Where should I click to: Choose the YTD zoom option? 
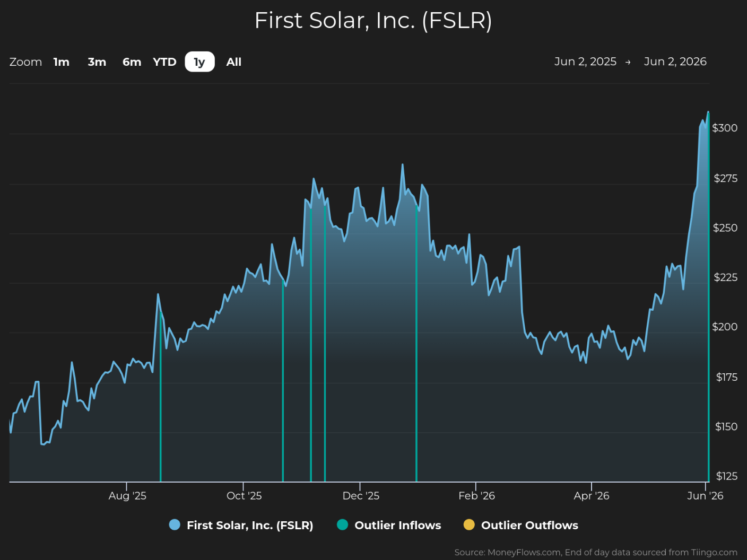point(164,62)
